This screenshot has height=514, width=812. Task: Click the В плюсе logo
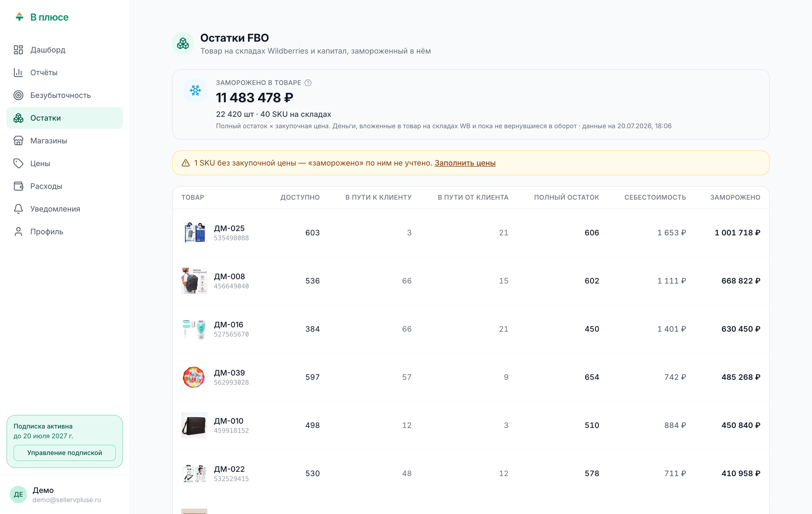coord(42,17)
